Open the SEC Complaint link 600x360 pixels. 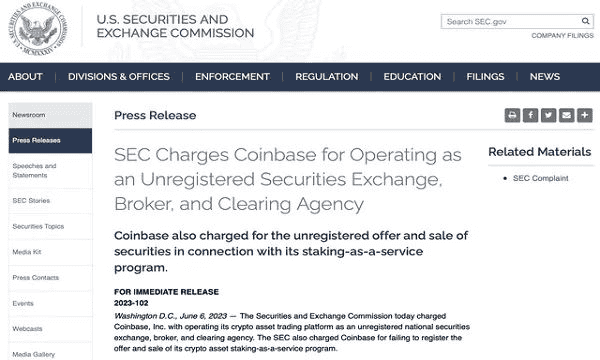click(540, 178)
